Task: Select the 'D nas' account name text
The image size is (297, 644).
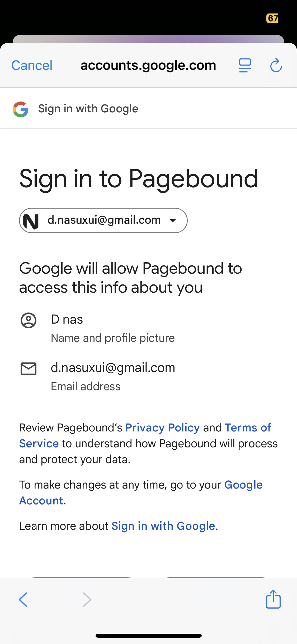Action: pos(67,319)
